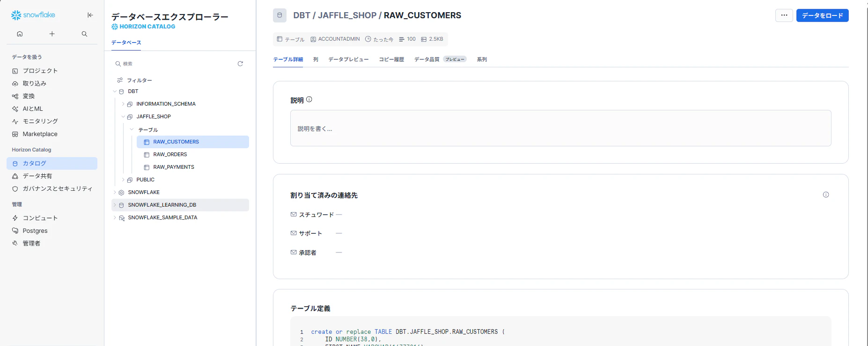The width and height of the screenshot is (868, 346).
Task: Open Marketplace in the sidebar
Action: [52, 134]
